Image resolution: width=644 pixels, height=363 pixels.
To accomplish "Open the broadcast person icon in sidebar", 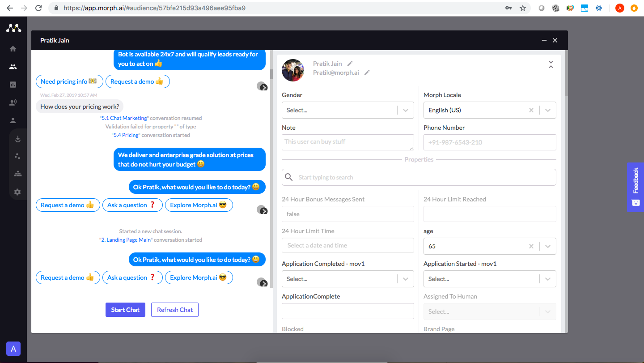I will (x=13, y=102).
